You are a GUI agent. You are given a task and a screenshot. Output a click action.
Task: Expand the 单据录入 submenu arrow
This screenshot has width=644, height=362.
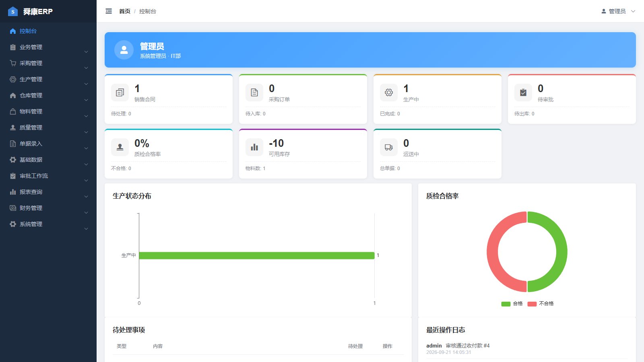[x=86, y=148]
